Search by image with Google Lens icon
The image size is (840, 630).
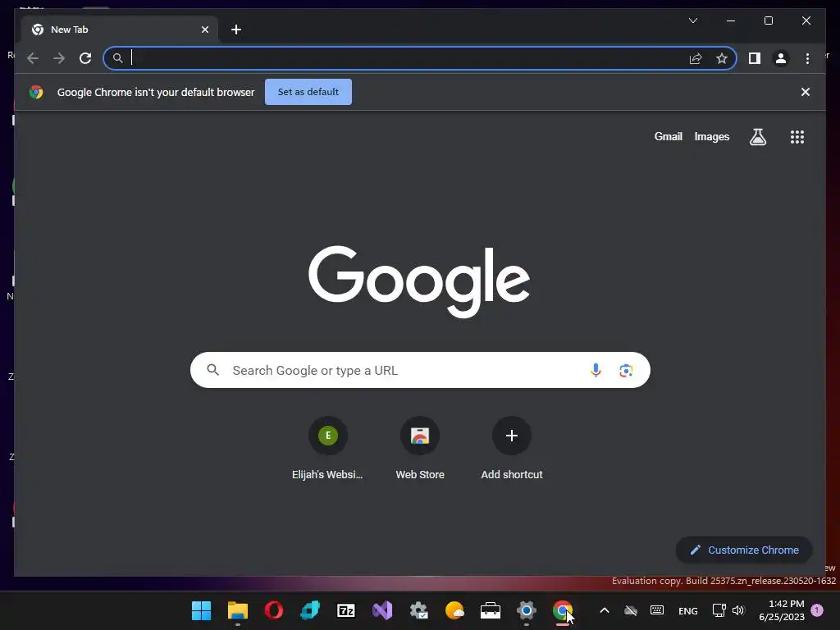tap(626, 370)
